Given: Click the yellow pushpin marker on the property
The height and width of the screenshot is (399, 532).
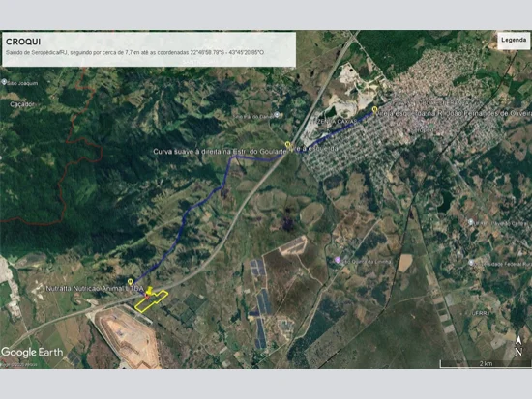Looking at the screenshot, I should [x=149, y=291].
